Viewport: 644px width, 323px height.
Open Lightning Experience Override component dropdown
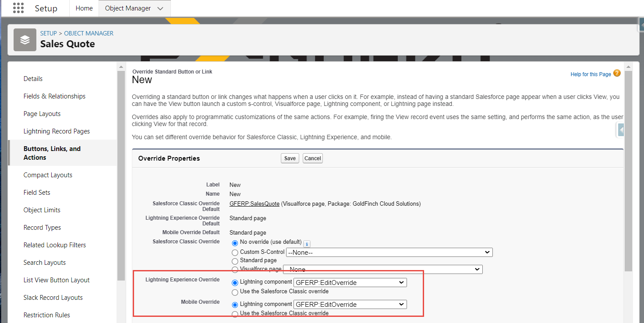350,283
